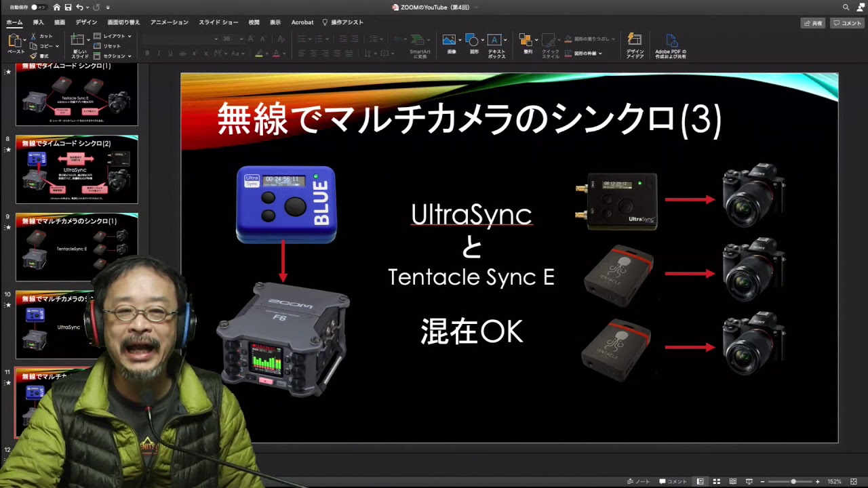Select the ホーム ribbon tab
Image resolution: width=868 pixels, height=488 pixels.
(14, 22)
